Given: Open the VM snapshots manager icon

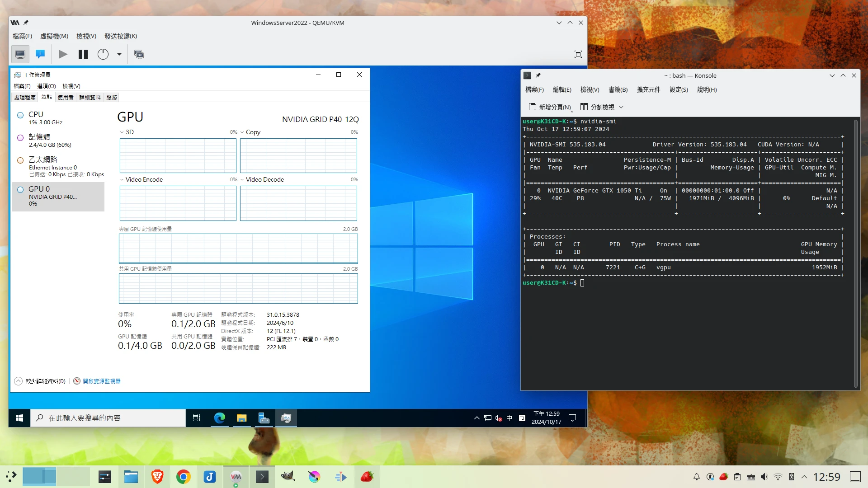Looking at the screenshot, I should click(139, 54).
